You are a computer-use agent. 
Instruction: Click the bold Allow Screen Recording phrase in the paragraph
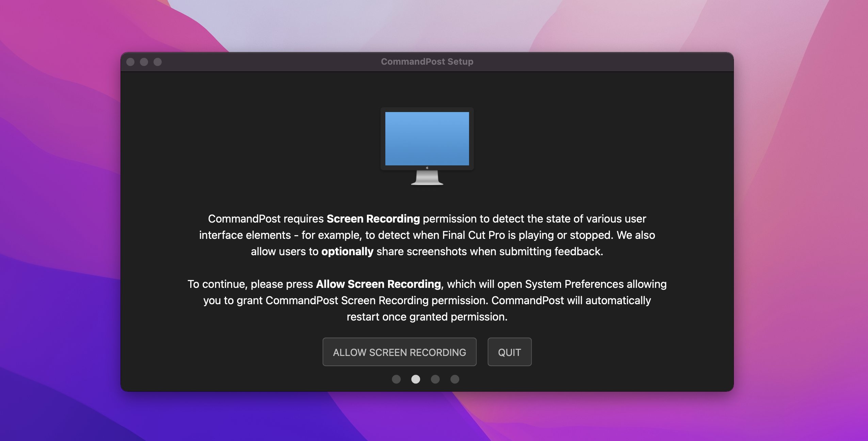pos(378,284)
